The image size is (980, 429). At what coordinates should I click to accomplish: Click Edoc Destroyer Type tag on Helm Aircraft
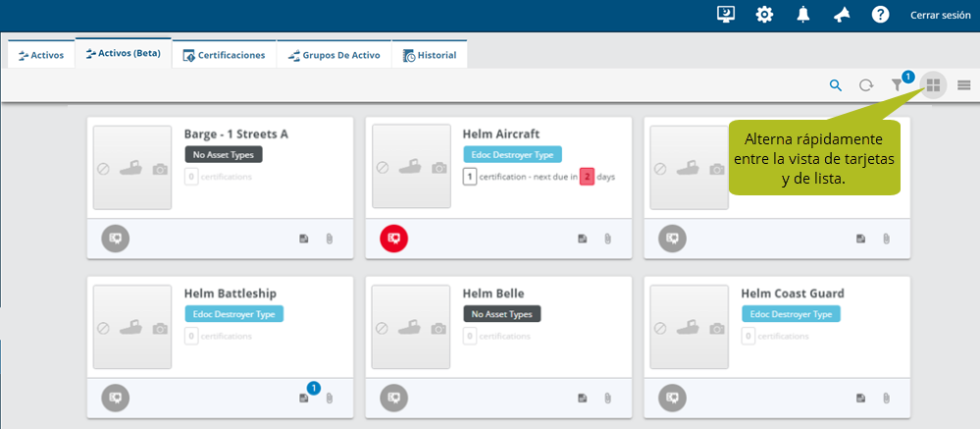(512, 154)
